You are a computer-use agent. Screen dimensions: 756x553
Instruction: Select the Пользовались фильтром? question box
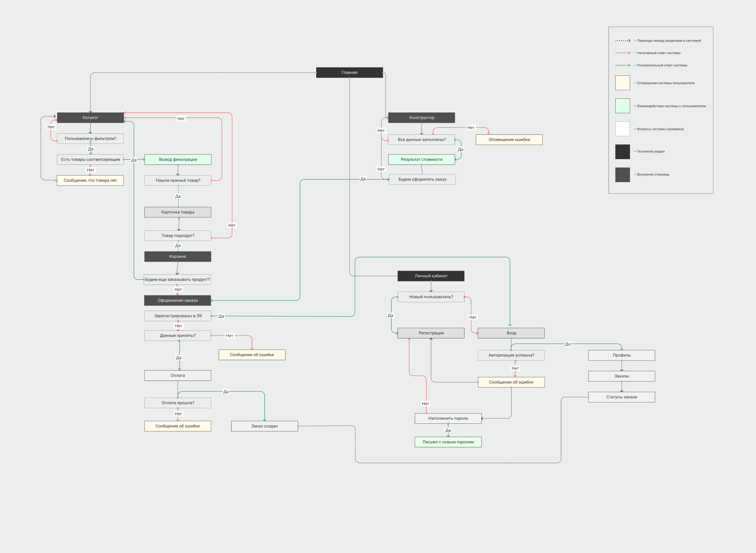pyautogui.click(x=90, y=139)
